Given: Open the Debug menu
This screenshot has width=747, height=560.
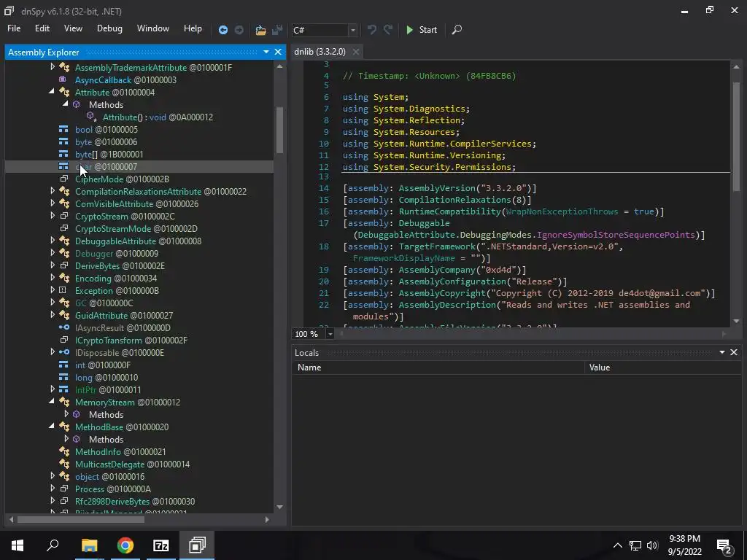Looking at the screenshot, I should [x=109, y=28].
